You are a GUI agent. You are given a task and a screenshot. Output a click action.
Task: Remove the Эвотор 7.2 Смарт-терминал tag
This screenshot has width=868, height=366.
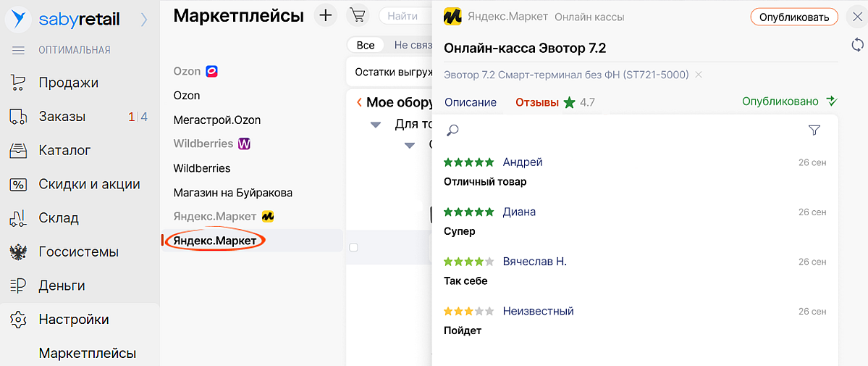tap(699, 75)
